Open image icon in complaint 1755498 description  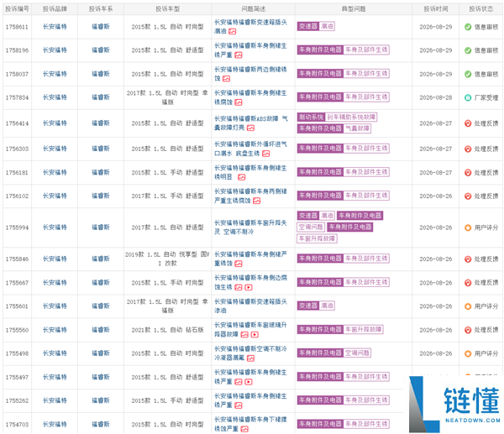[250, 358]
